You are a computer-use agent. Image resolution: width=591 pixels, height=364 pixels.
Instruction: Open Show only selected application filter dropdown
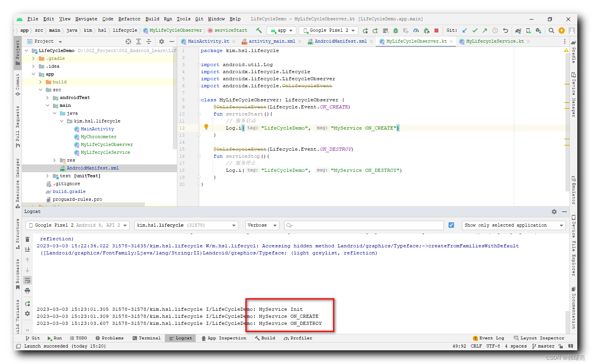point(514,225)
